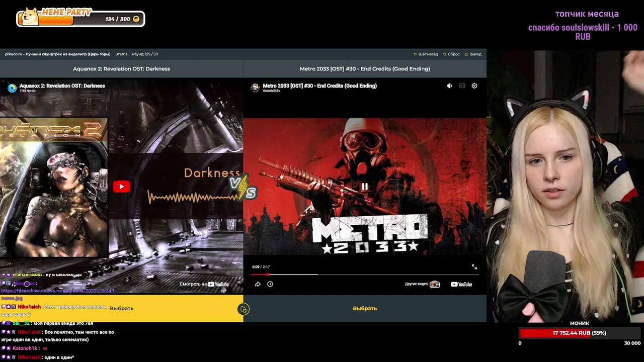Click 'Раунд: 125 / 511' counter
The height and width of the screenshot is (362, 644).
145,54
